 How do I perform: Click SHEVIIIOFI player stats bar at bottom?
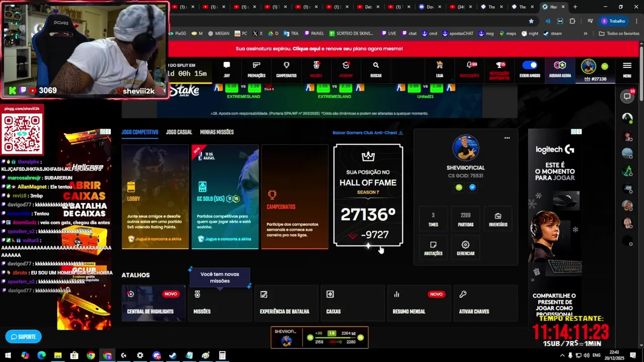point(319,337)
